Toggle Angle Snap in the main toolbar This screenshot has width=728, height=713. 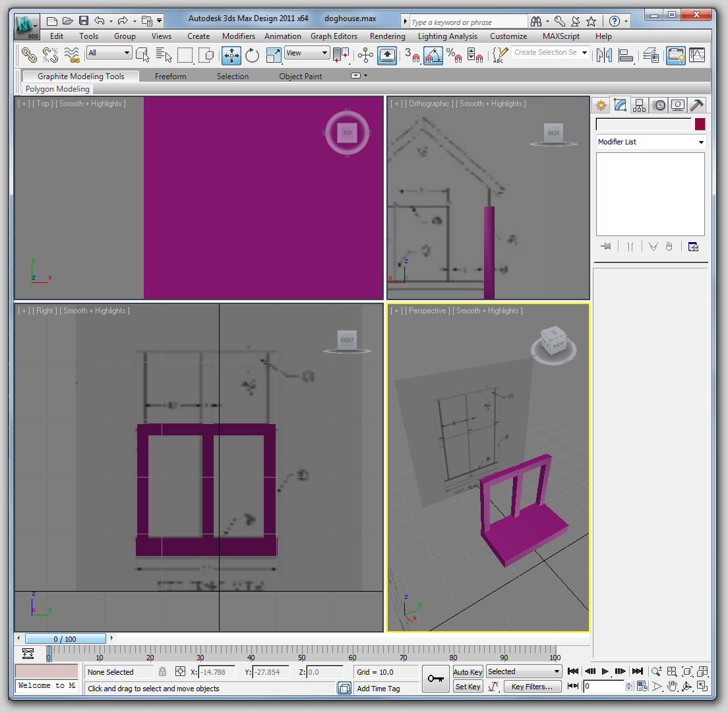433,55
